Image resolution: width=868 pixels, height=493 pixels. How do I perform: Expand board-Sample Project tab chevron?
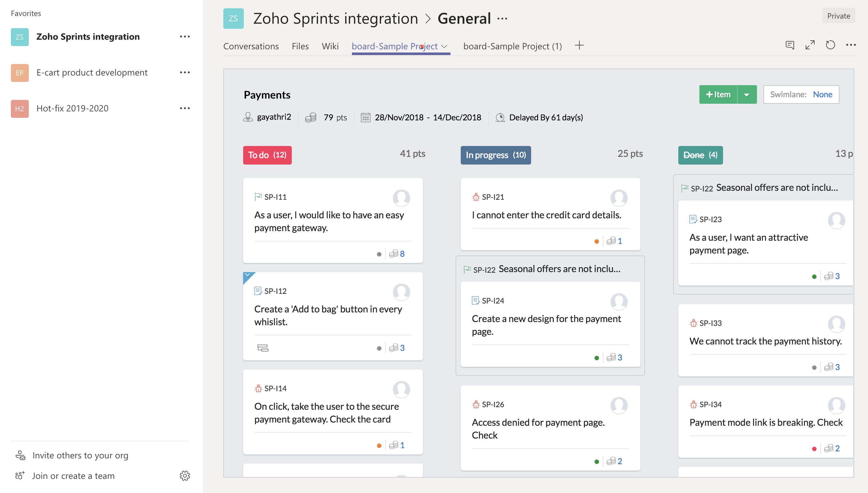click(444, 46)
